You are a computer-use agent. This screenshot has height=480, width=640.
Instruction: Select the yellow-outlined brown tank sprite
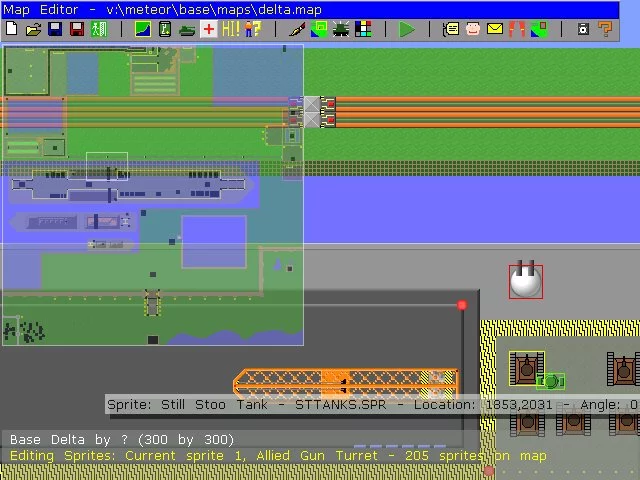click(527, 368)
